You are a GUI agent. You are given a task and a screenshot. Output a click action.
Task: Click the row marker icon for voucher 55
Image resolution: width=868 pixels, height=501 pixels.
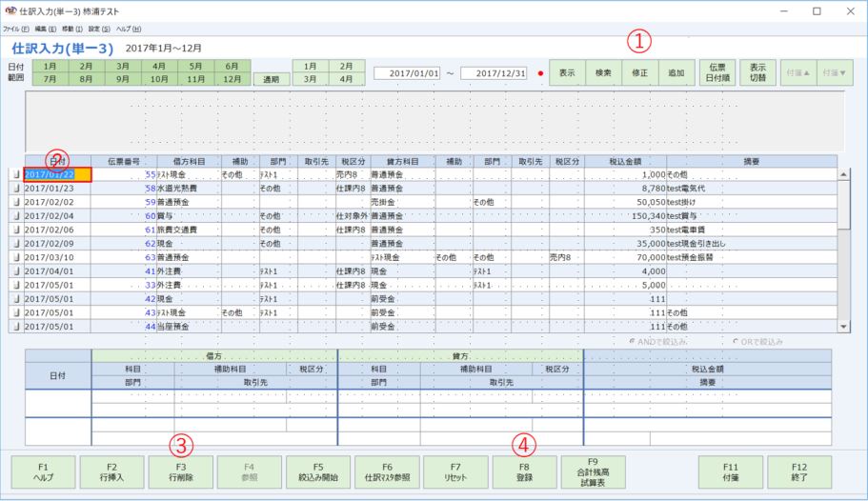click(x=16, y=174)
